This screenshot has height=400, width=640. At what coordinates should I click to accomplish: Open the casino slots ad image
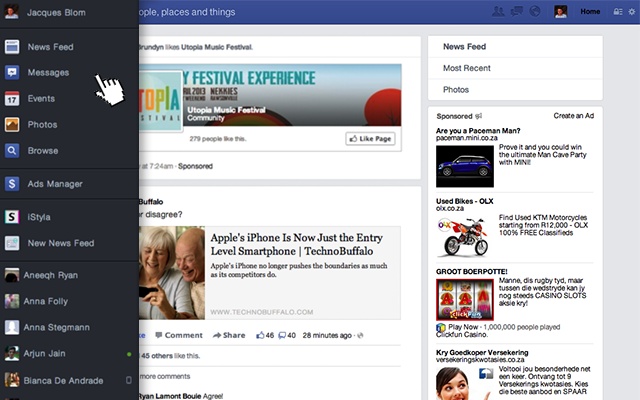point(464,300)
